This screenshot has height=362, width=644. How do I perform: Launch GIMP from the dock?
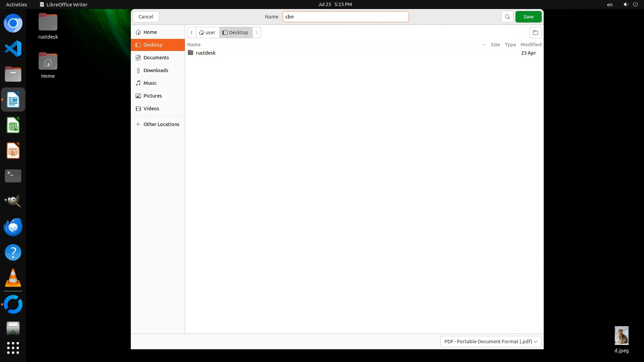(x=13, y=201)
